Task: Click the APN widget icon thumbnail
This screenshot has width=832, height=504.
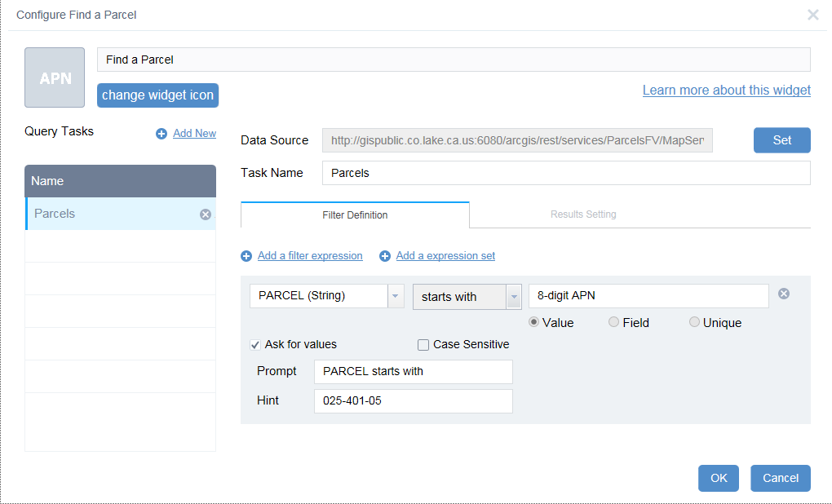Action: click(55, 77)
